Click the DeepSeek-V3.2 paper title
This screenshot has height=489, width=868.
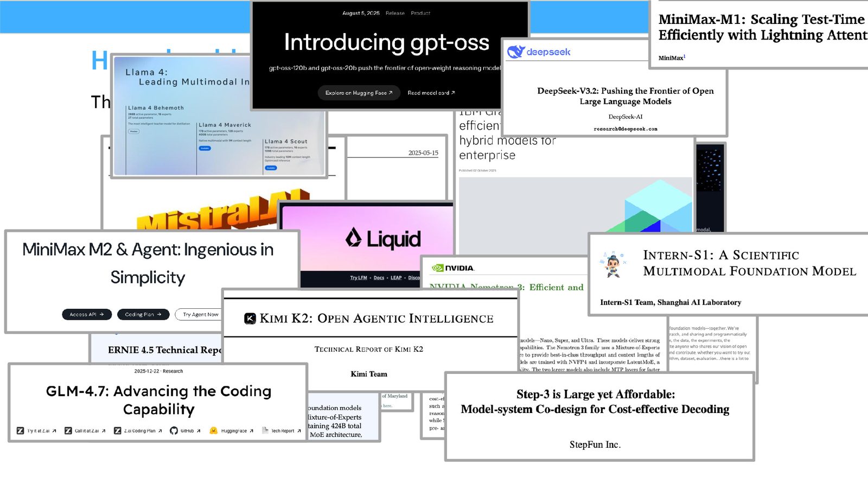[x=626, y=96]
